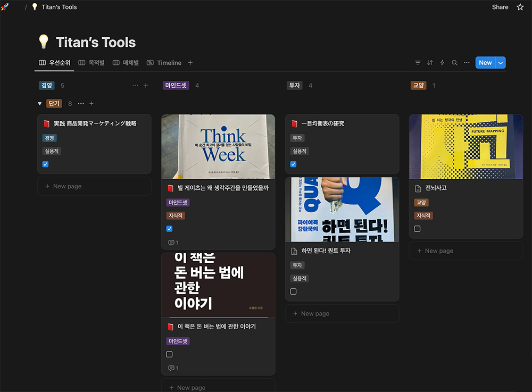Click the 투자 column header tag
532x392 pixels.
pyautogui.click(x=294, y=86)
